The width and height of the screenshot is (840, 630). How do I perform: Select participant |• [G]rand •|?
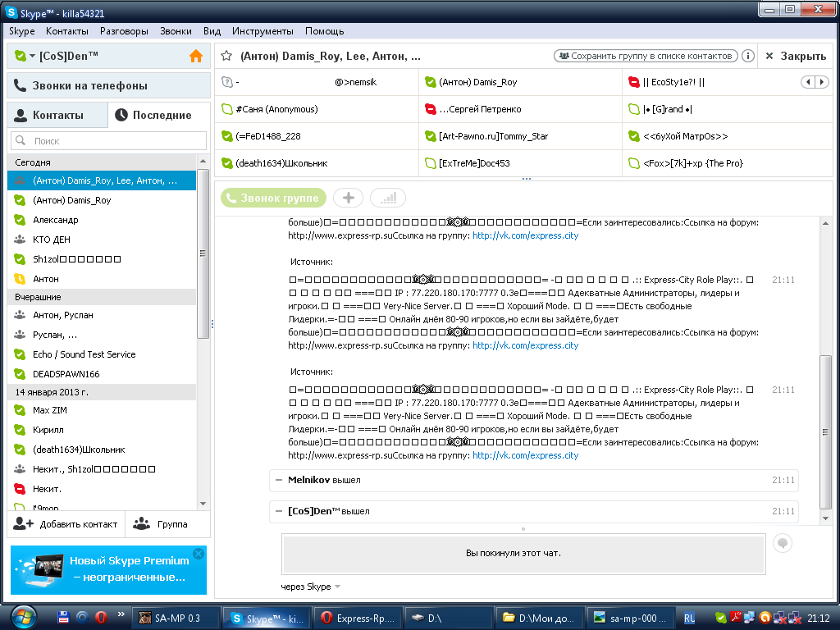click(x=667, y=109)
